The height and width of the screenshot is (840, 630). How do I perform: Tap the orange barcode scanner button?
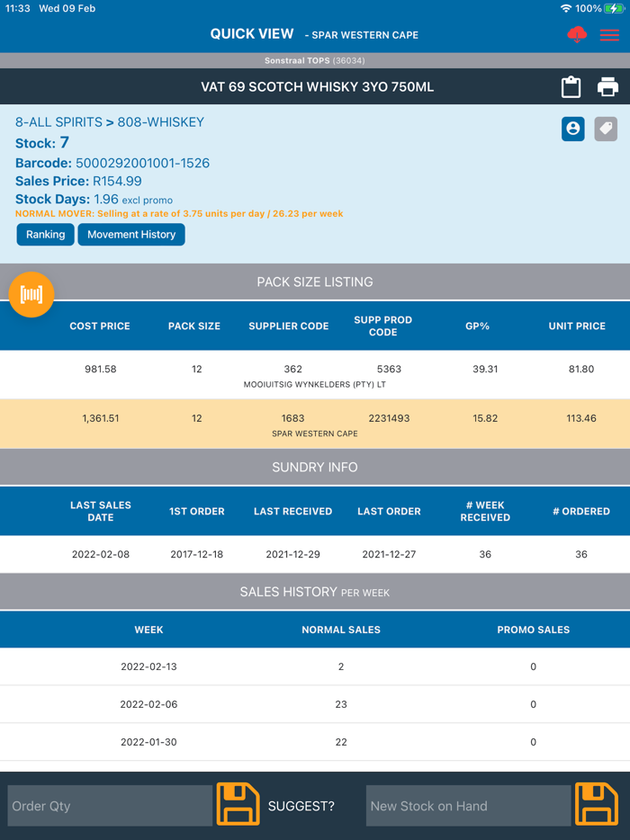click(31, 295)
